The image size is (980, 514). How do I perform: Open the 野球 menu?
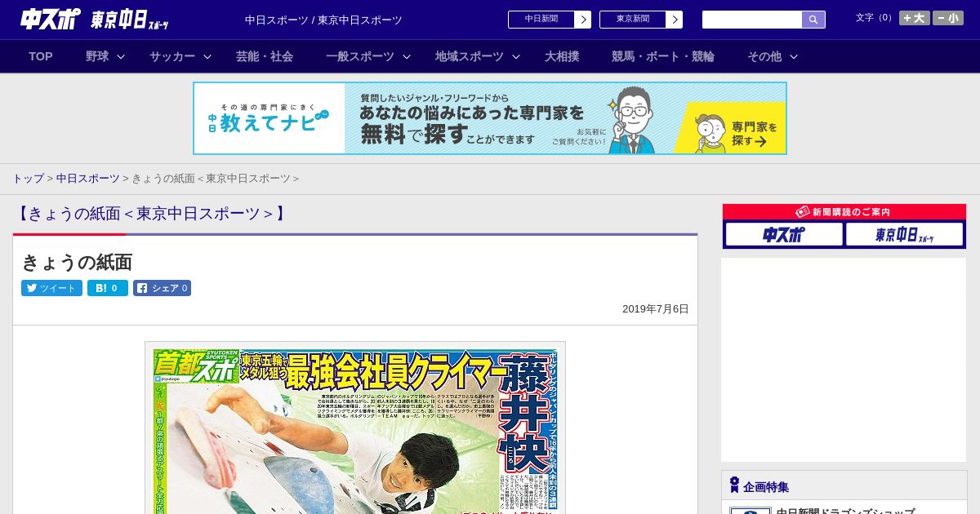[x=97, y=56]
